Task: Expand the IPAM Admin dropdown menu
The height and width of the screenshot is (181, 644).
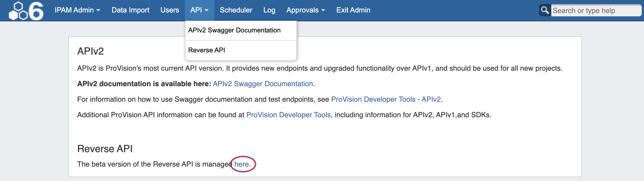Action: [x=77, y=10]
